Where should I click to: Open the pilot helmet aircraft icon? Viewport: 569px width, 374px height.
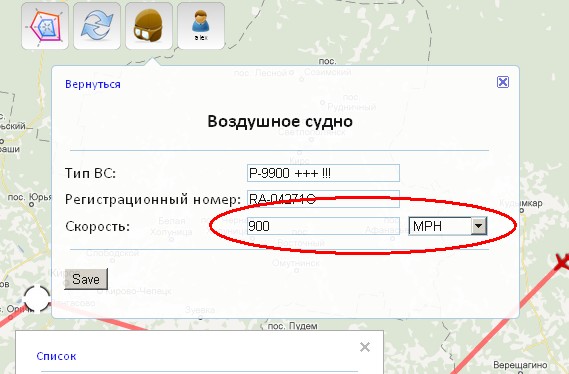(x=149, y=26)
